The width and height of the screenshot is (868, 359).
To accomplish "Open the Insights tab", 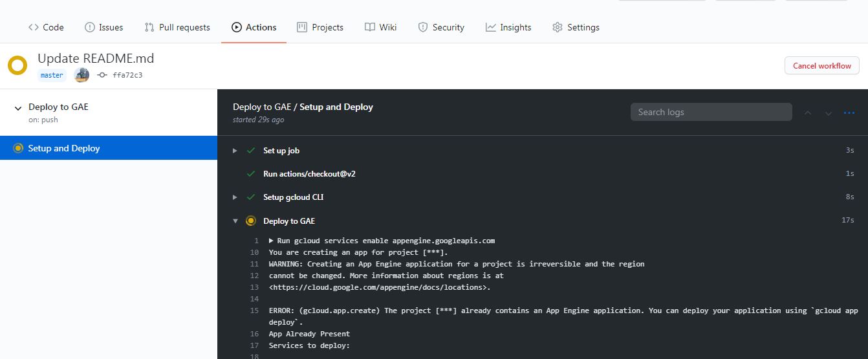I will (508, 27).
